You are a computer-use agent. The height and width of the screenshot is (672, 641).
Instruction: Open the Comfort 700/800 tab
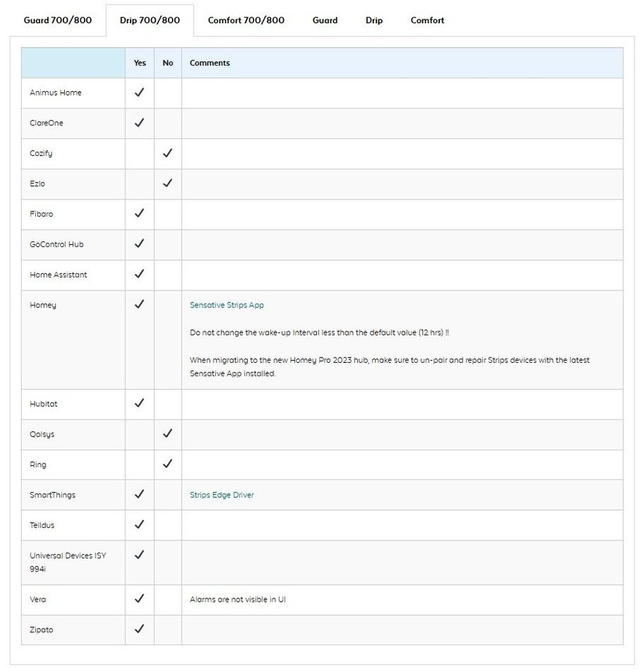pos(246,20)
